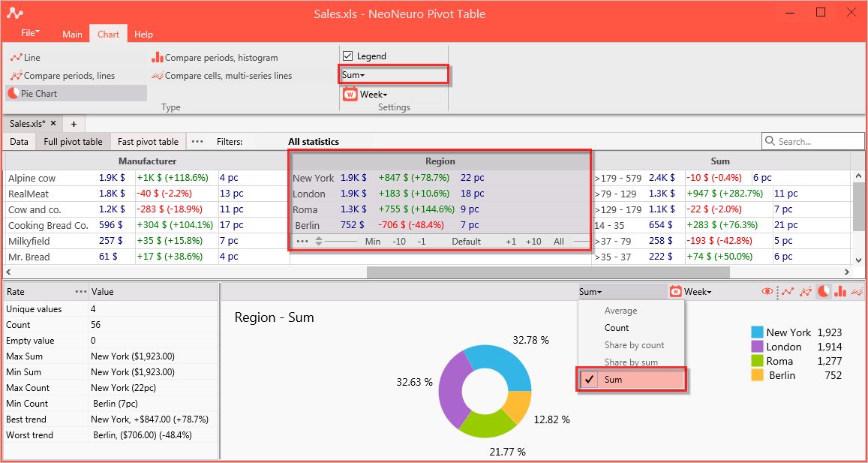Switch chart panel to line chart icon

click(x=788, y=291)
